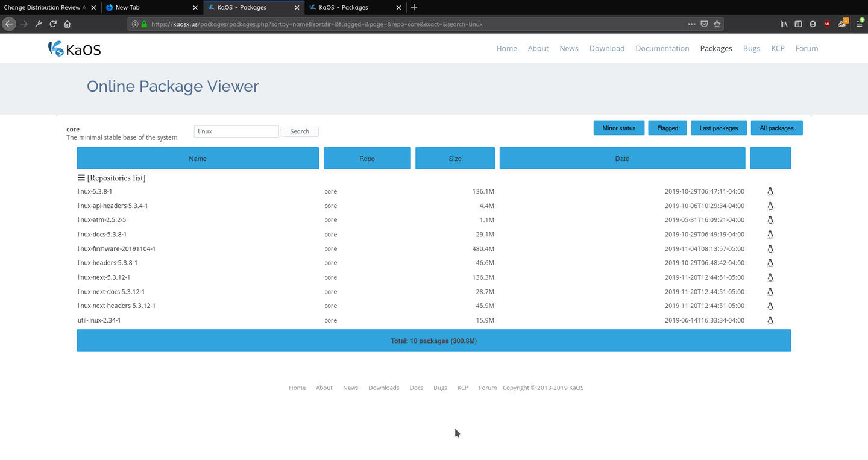The image size is (868, 460).
Task: Click the Mirror status button
Action: point(619,128)
